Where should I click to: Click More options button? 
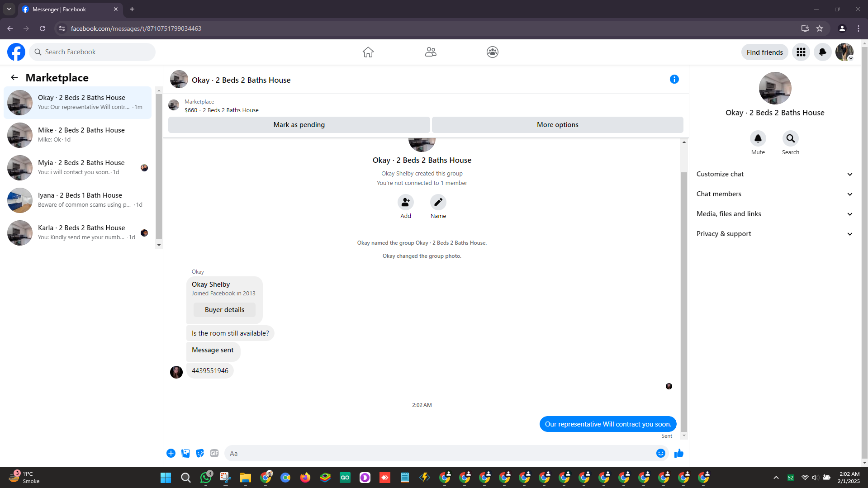click(x=557, y=125)
